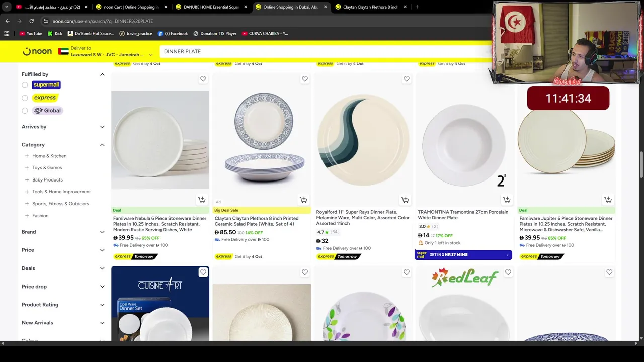The image size is (644, 362).
Task: Wishlist the Royalford Super Rays dinner plate
Action: pos(406,79)
